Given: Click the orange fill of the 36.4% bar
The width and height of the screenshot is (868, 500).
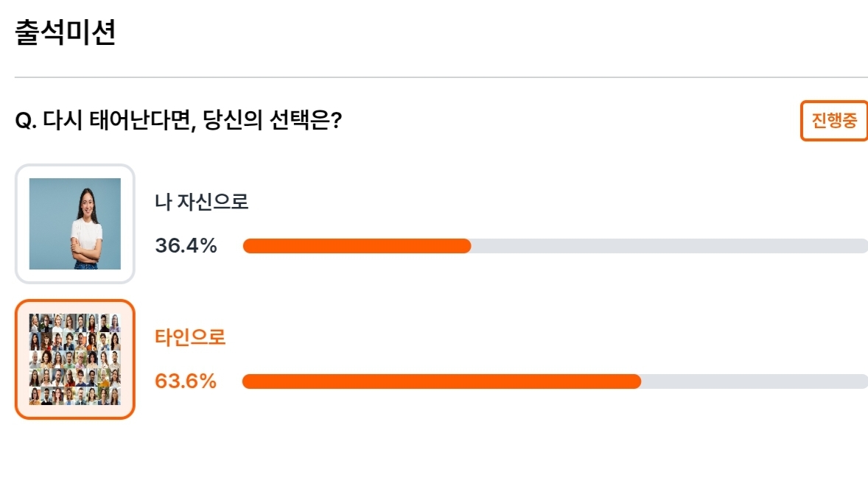Looking at the screenshot, I should point(357,246).
